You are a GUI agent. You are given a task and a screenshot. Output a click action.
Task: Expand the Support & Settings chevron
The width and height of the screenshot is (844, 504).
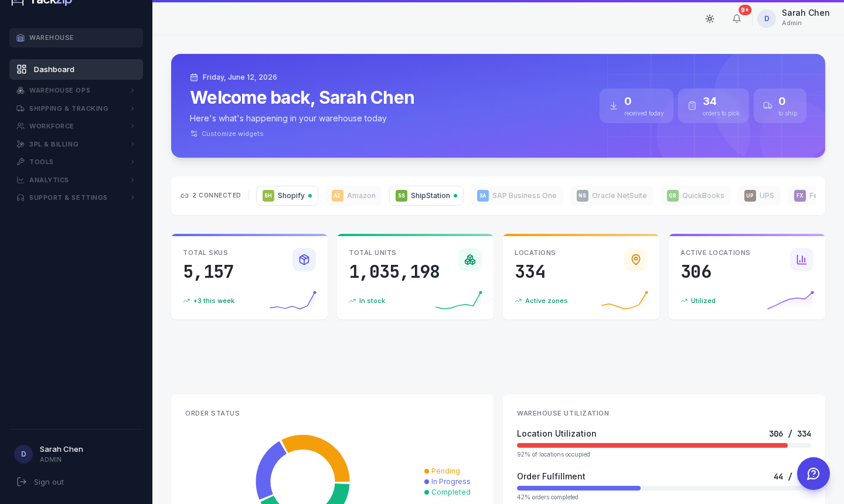[132, 197]
